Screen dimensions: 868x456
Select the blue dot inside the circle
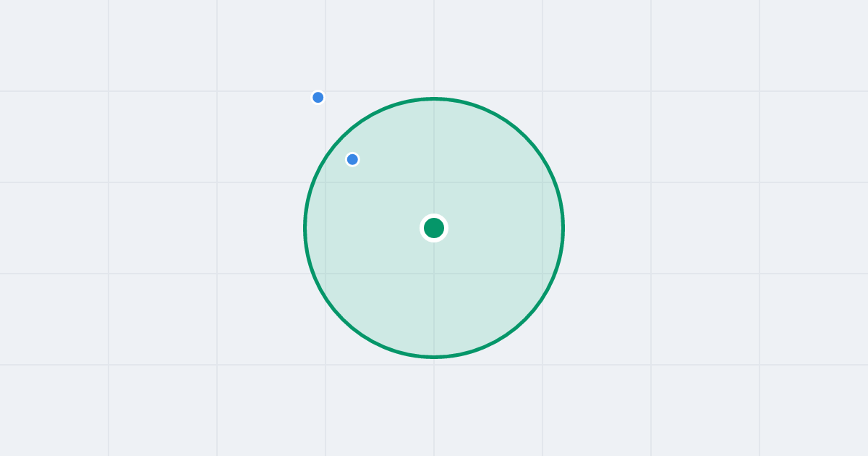(x=352, y=159)
